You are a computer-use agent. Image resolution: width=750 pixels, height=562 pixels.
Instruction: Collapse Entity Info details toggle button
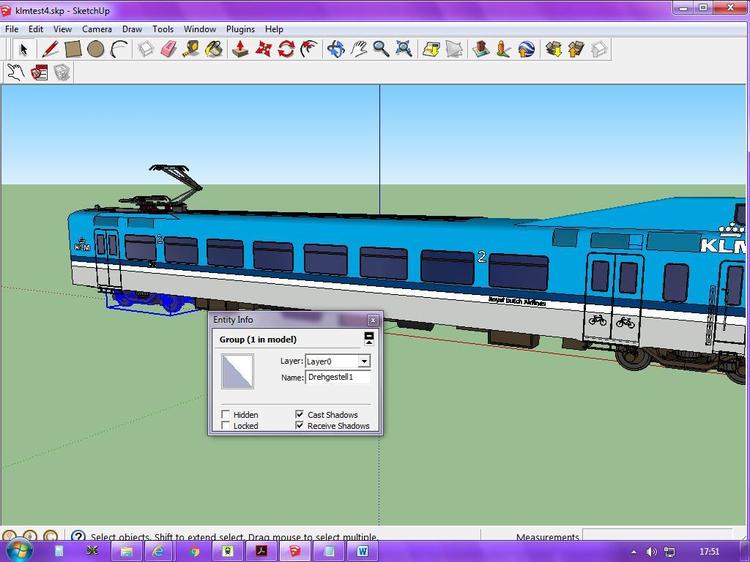click(x=369, y=338)
